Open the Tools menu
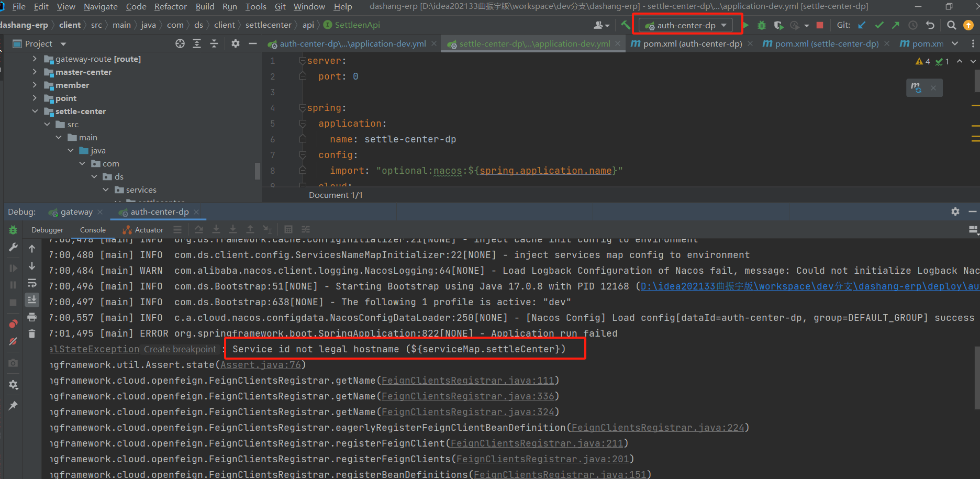This screenshot has height=479, width=980. (255, 6)
